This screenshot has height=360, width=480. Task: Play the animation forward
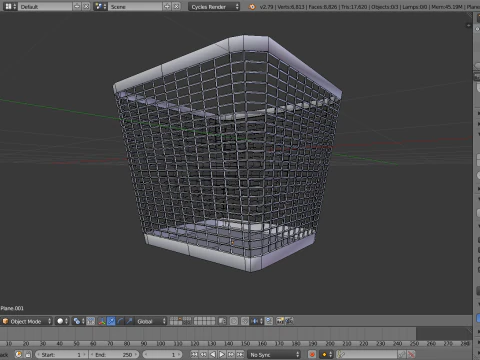tap(222, 354)
